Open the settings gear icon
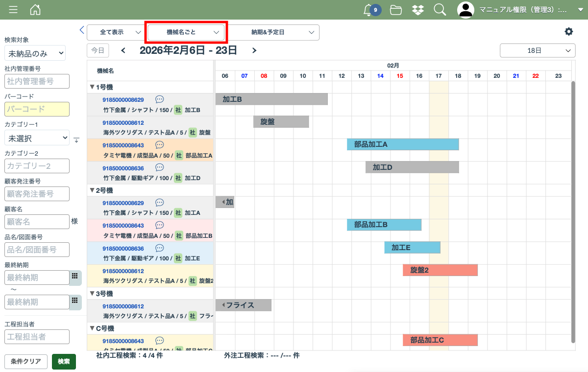The image size is (588, 372). (x=568, y=32)
